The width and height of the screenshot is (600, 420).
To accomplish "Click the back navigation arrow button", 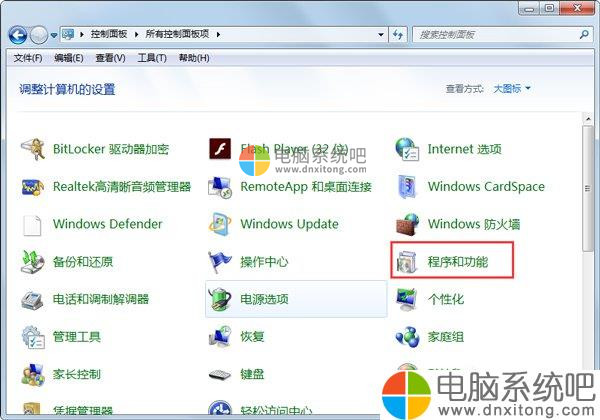I will 18,35.
